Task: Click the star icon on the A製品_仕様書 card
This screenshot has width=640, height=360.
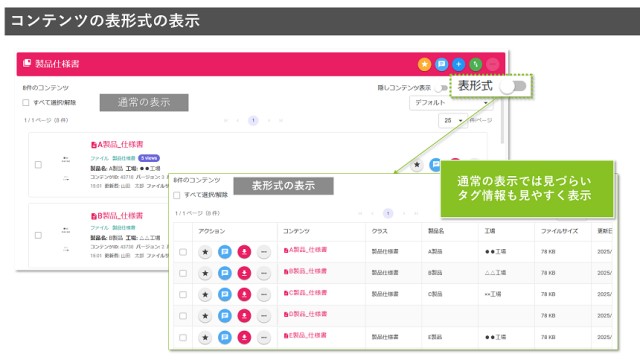Action: (x=416, y=164)
